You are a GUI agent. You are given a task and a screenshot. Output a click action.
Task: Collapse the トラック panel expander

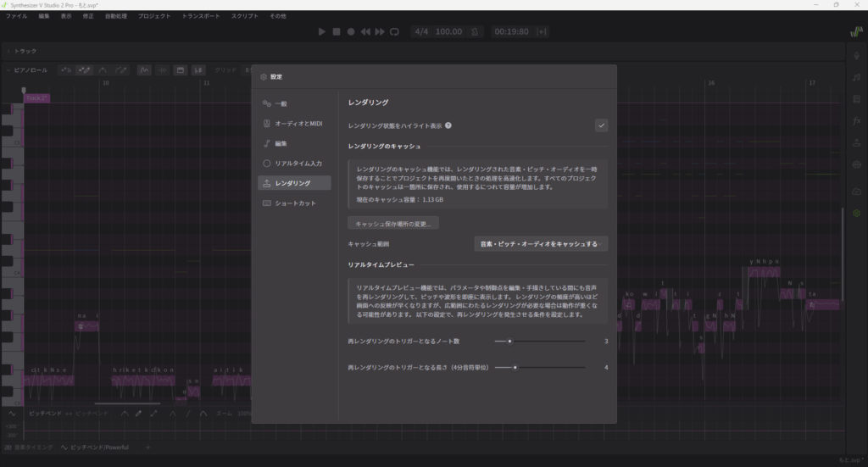(x=9, y=51)
